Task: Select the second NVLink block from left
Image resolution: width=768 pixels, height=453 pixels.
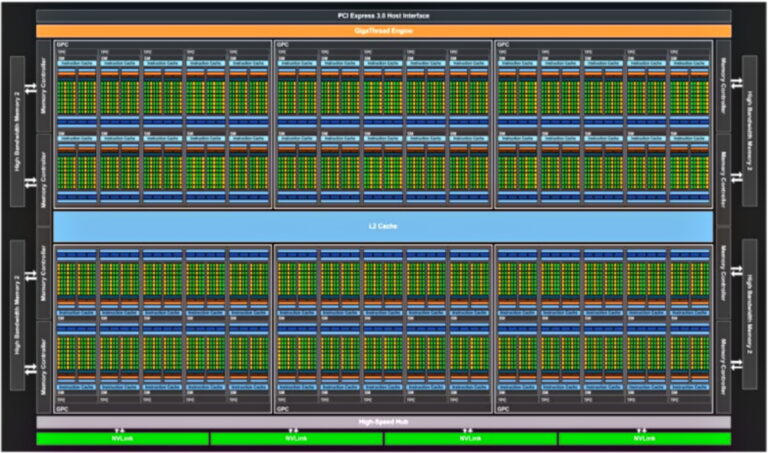Action: [296, 438]
